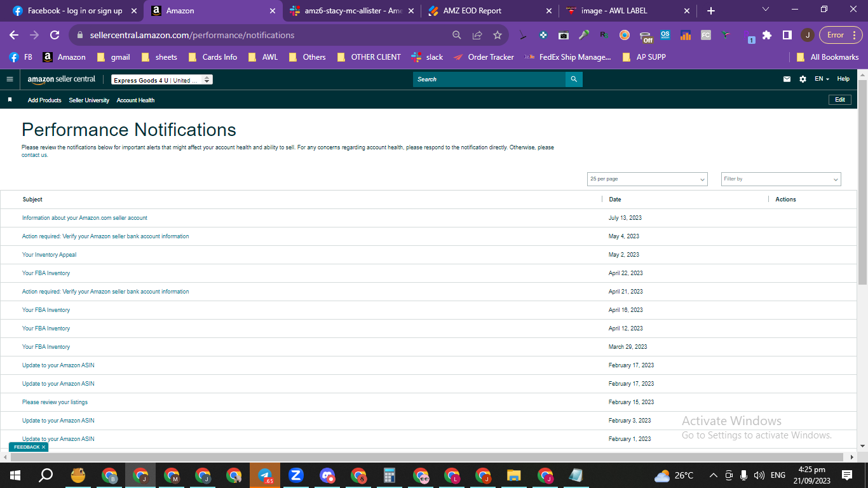Click the Windows taskbar search icon
This screenshot has width=868, height=488.
[46, 475]
